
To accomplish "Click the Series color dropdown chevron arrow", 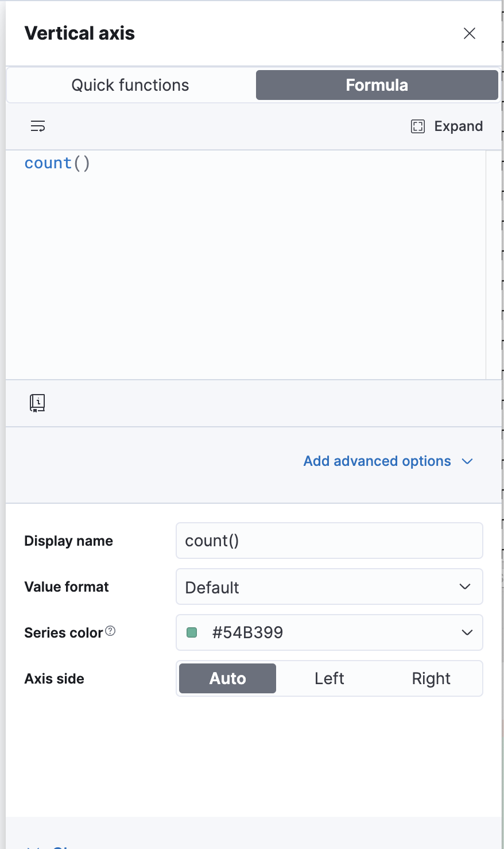I will (x=467, y=632).
